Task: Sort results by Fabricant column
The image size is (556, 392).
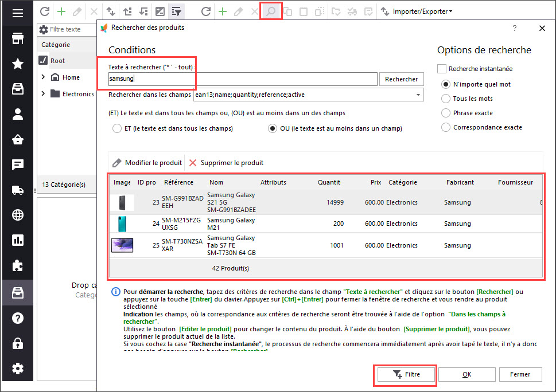Action: (x=460, y=182)
